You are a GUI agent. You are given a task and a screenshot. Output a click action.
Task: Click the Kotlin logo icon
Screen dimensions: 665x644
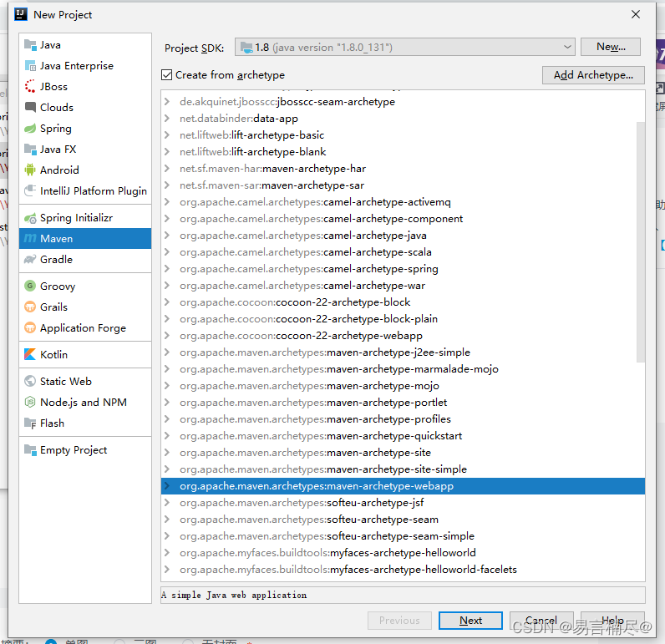[30, 354]
